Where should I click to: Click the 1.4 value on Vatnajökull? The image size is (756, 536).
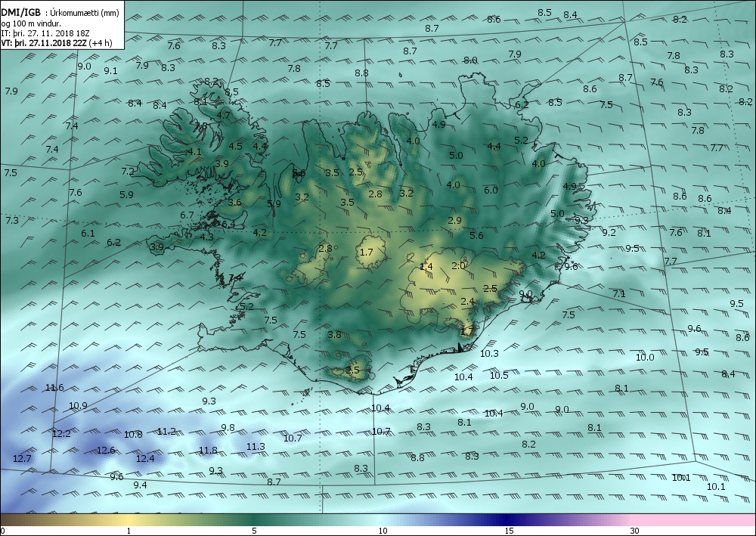tap(426, 267)
